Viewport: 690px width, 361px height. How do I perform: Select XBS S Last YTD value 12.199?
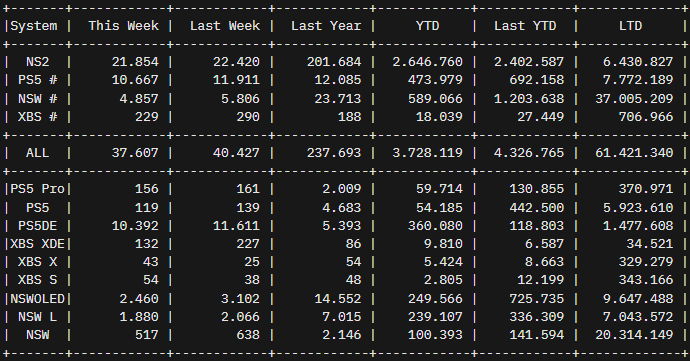point(541,280)
